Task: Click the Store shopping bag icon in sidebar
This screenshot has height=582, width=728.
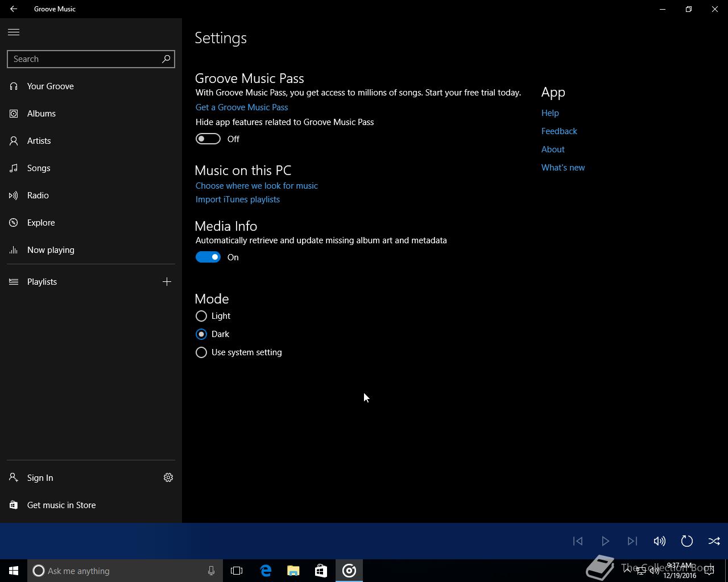Action: tap(14, 505)
